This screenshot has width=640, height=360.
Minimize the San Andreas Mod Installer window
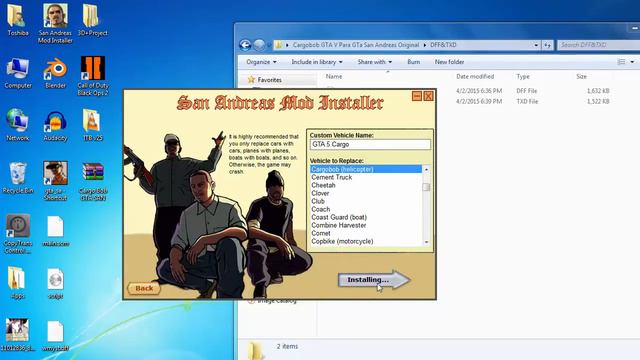[417, 96]
